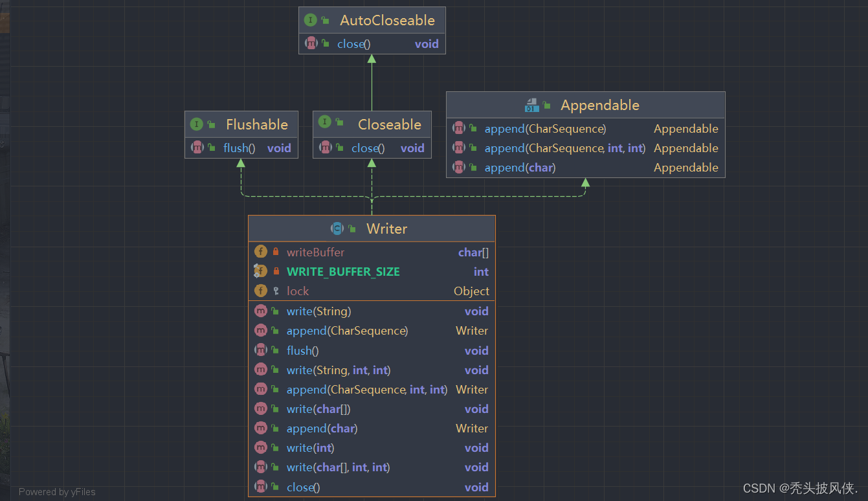Click public visibility icon in Appendable header
The image size is (868, 501).
click(547, 105)
